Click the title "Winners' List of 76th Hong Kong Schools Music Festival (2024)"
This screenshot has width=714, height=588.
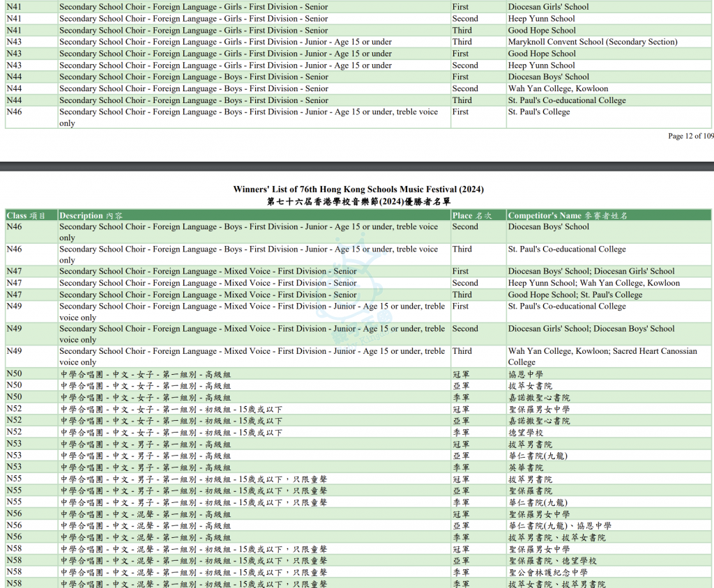tap(358, 189)
